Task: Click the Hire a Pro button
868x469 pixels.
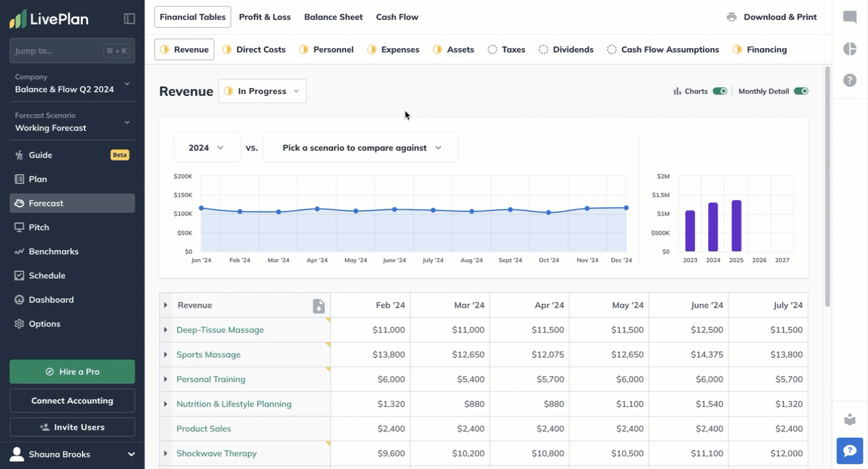Action: coord(72,372)
